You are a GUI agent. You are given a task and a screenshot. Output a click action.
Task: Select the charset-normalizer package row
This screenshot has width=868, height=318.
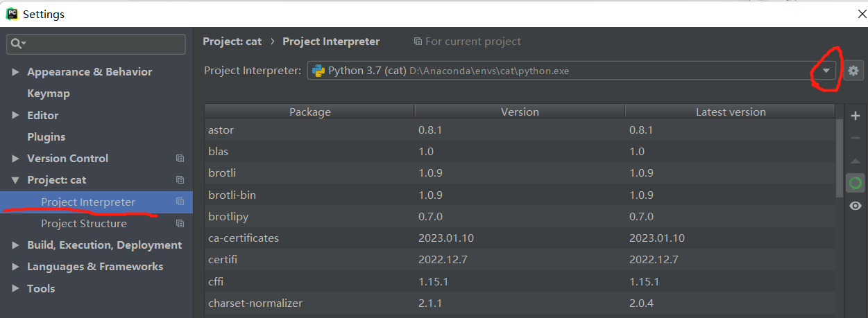pos(520,303)
